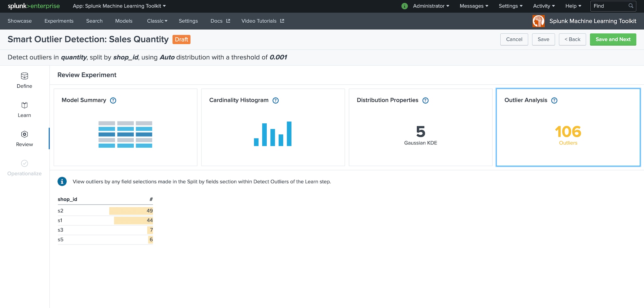Click the Draft status badge
This screenshot has width=644, height=308.
tap(181, 39)
